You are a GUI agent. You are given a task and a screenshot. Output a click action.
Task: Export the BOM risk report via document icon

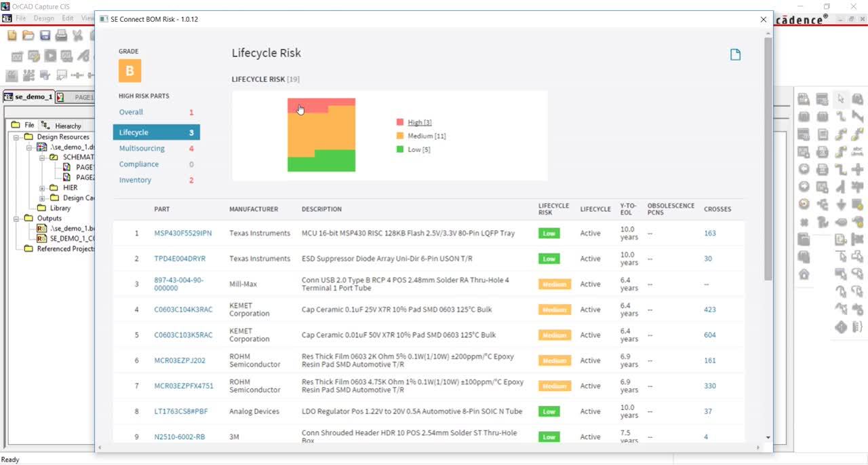click(x=735, y=55)
